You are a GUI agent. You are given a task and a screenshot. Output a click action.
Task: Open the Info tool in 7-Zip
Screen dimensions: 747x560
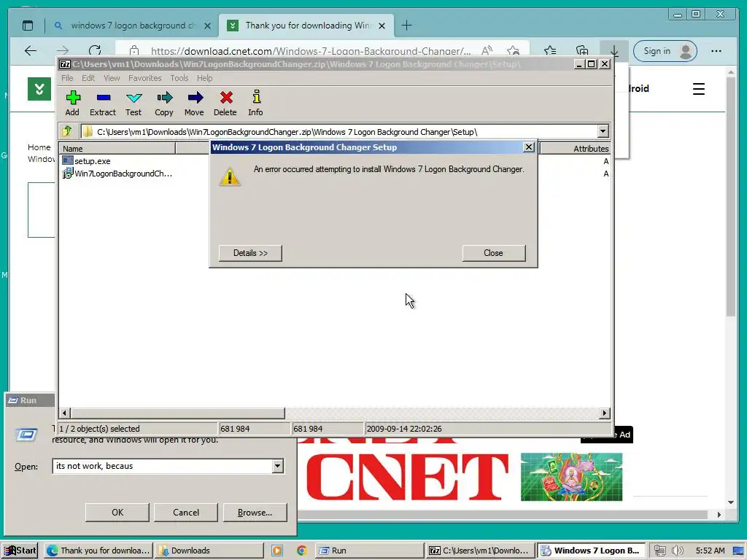coord(255,104)
